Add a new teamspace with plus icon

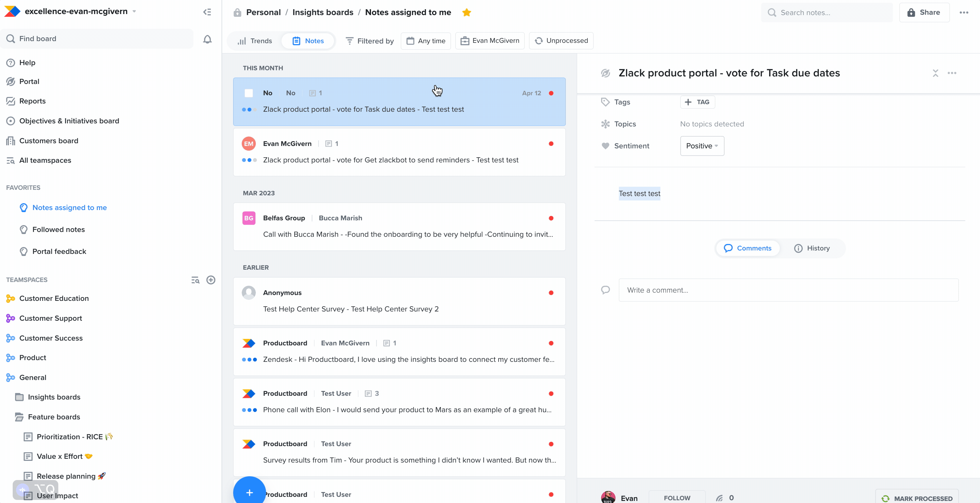(211, 280)
